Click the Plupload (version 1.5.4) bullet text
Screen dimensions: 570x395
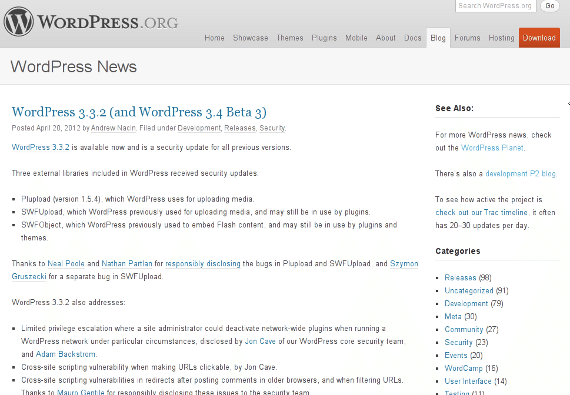(x=138, y=199)
